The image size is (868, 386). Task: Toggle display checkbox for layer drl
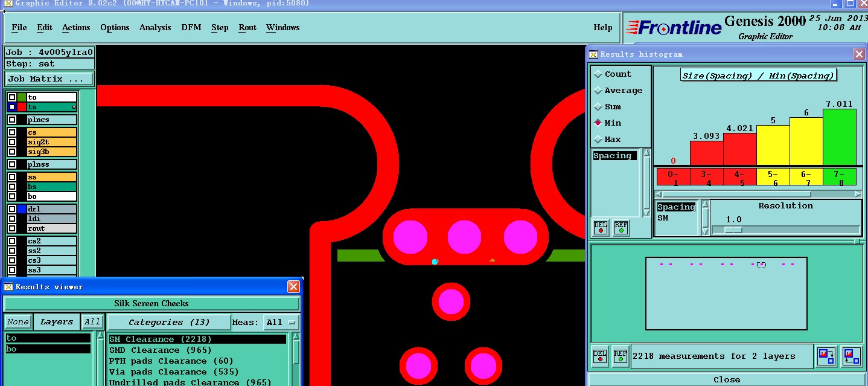[x=12, y=209]
